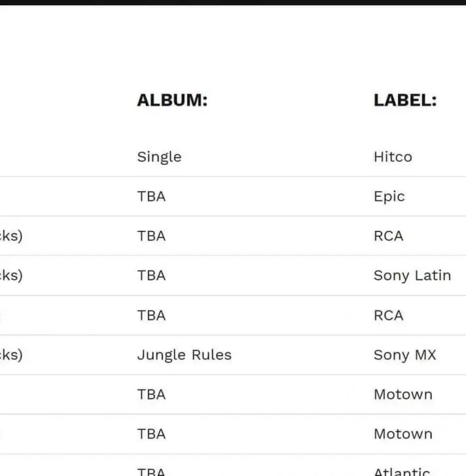This screenshot has width=466, height=476.
Task: Click the Atlantic label at the bottom
Action: pos(402,471)
